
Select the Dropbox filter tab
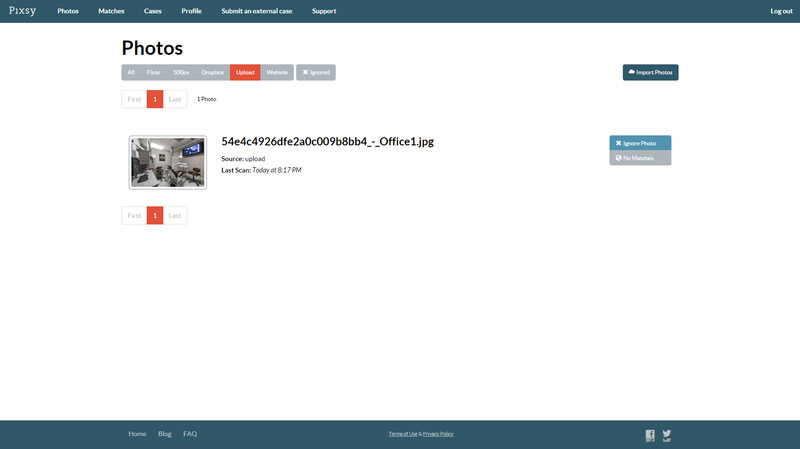[212, 72]
